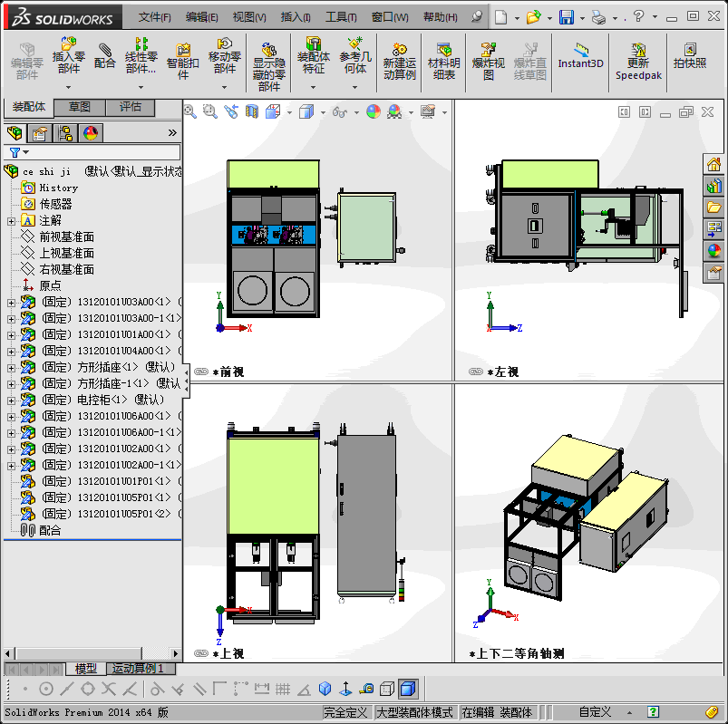Viewport: 728px width, 724px height.
Task: Toggle Instant3D mode
Action: tap(580, 55)
